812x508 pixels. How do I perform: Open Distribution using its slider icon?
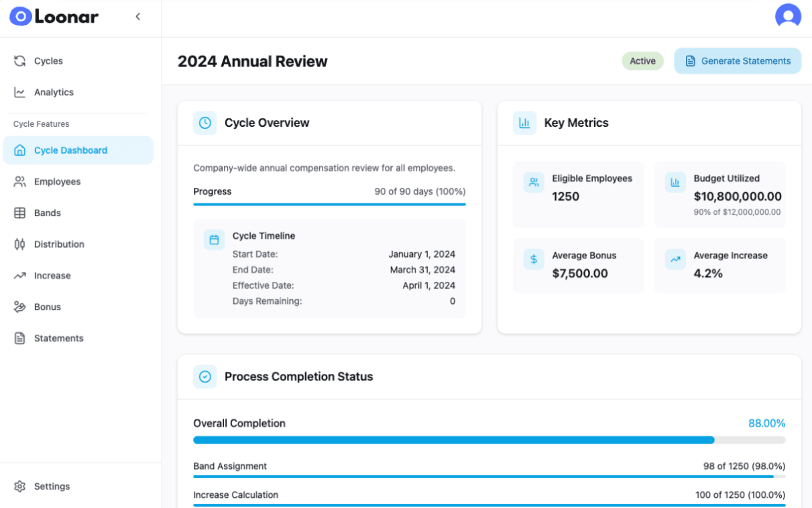click(19, 244)
